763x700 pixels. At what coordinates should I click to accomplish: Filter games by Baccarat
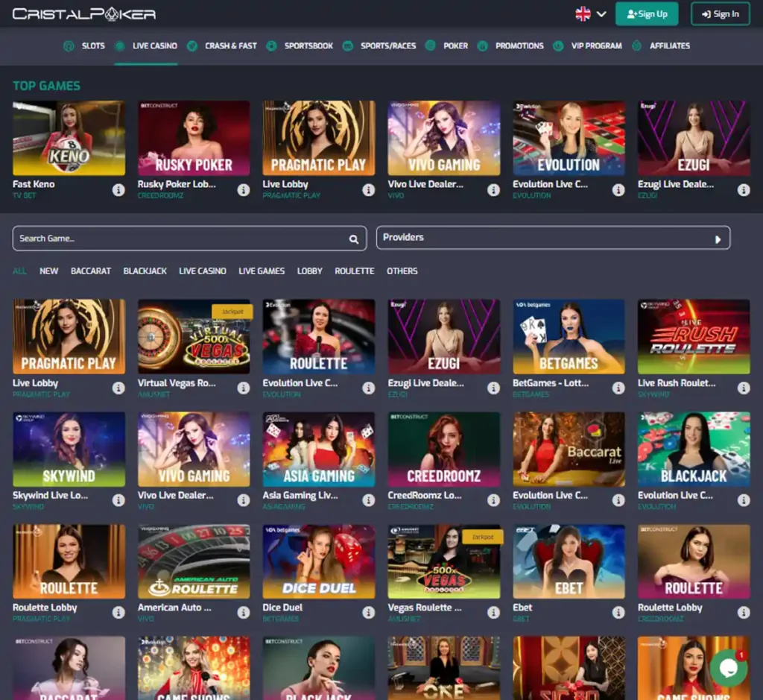click(90, 271)
